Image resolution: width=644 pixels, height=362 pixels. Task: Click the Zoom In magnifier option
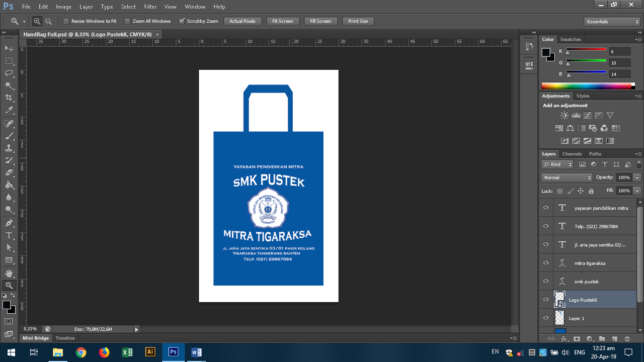pos(37,21)
